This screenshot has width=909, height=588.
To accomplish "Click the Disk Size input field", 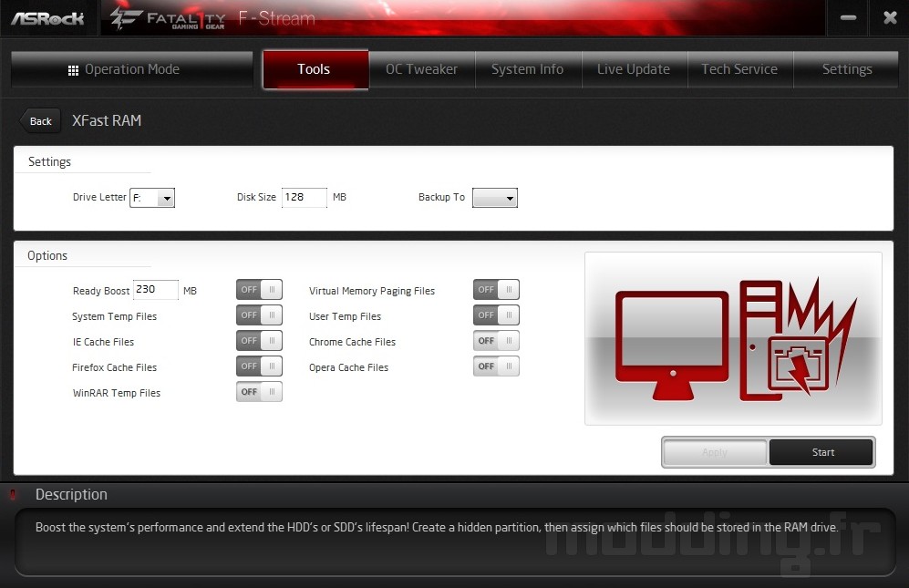I will pos(305,198).
